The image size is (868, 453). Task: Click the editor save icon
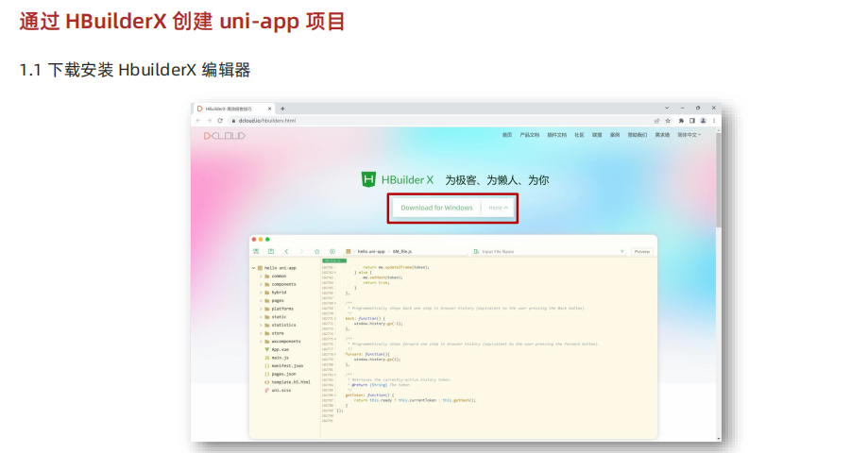(x=271, y=252)
